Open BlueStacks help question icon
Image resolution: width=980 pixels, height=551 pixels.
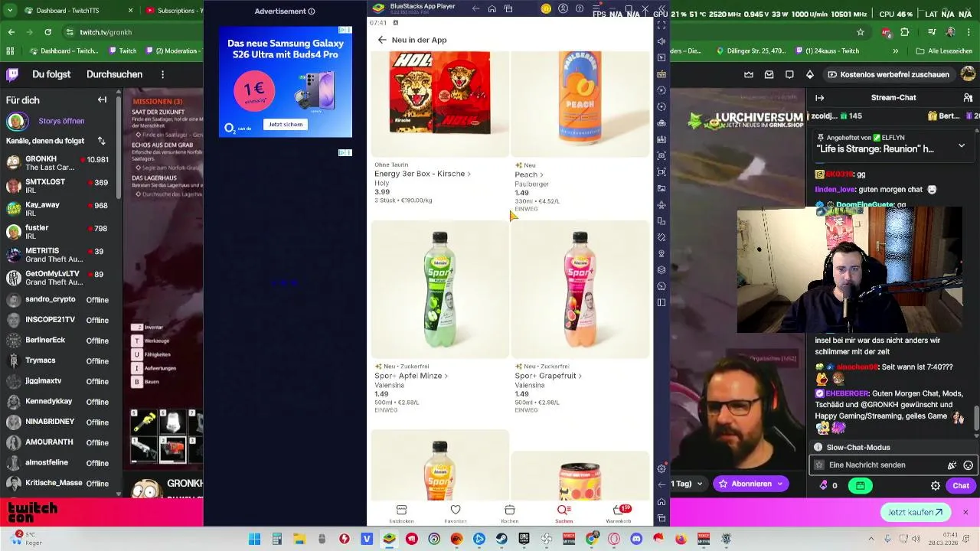[x=579, y=8]
